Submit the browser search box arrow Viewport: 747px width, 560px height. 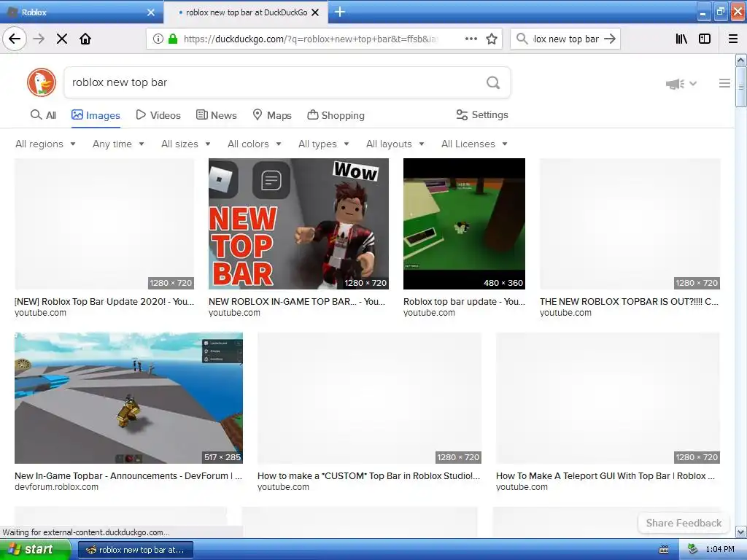tap(610, 39)
